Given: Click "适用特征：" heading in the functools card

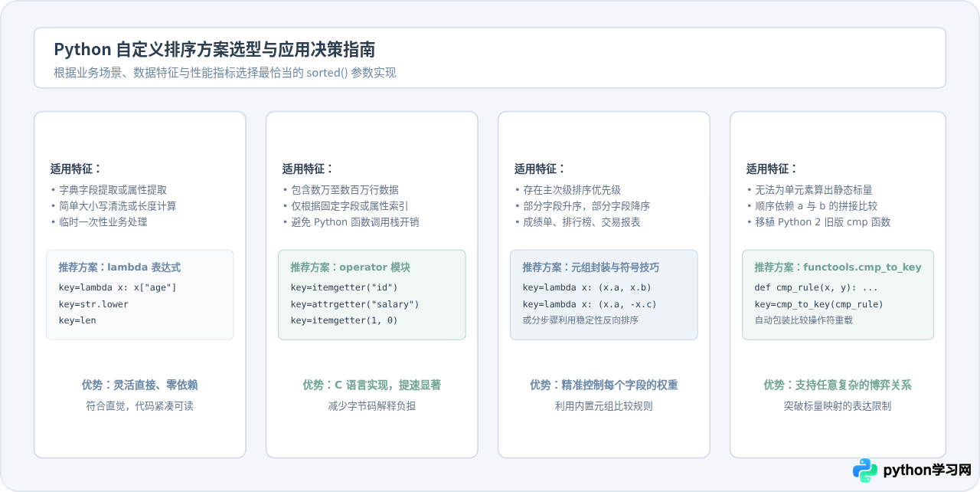Looking at the screenshot, I should pos(772,169).
